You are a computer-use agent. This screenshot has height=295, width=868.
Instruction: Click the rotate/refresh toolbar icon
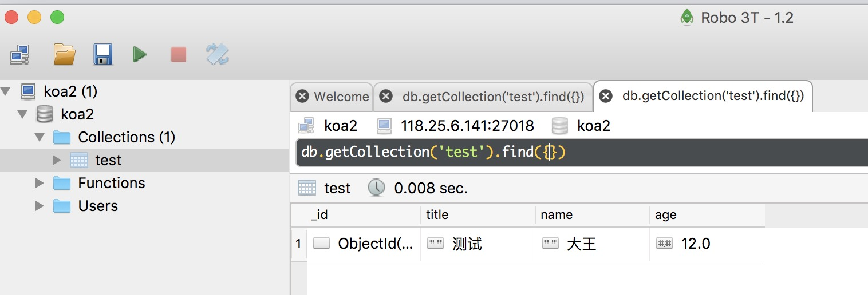click(218, 55)
